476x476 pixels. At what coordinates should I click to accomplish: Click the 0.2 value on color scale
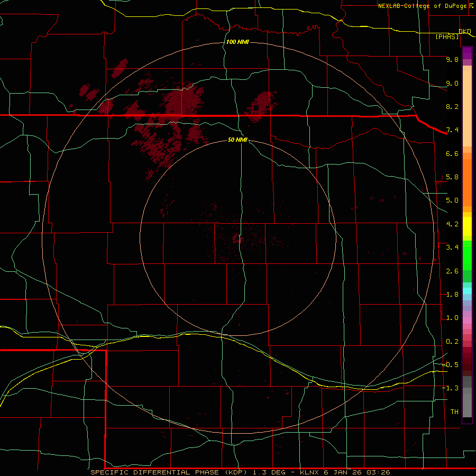[452, 342]
